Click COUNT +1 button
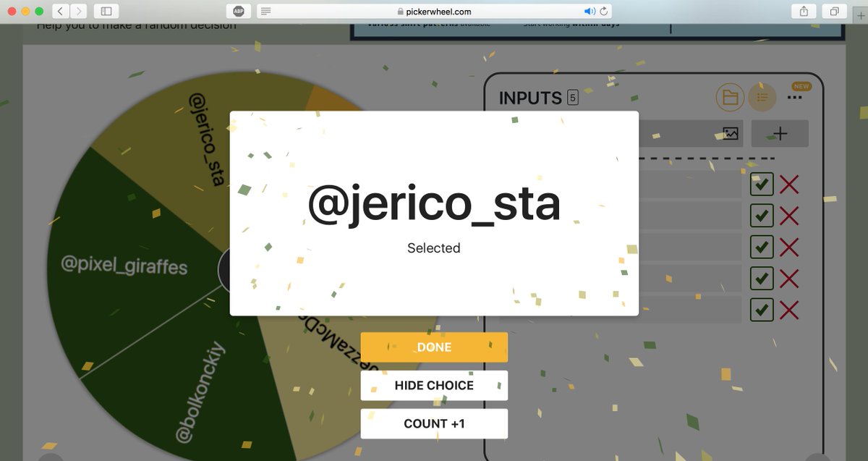 (x=434, y=424)
